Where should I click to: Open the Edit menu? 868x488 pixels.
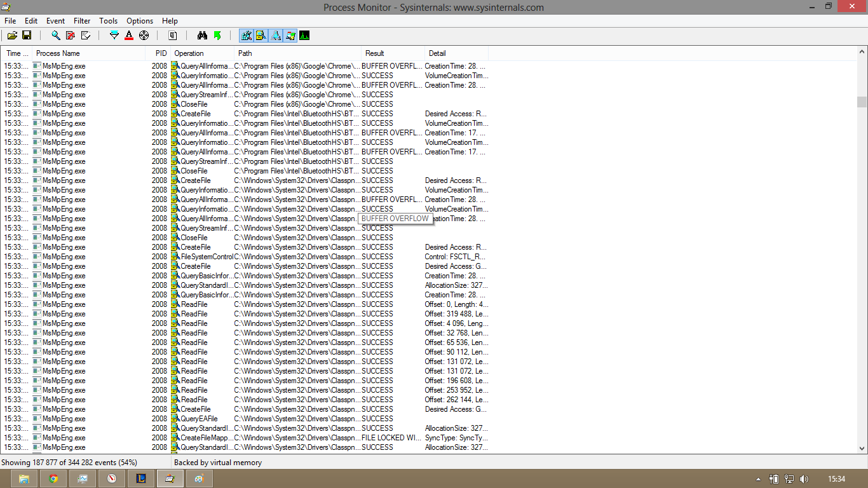pyautogui.click(x=31, y=21)
